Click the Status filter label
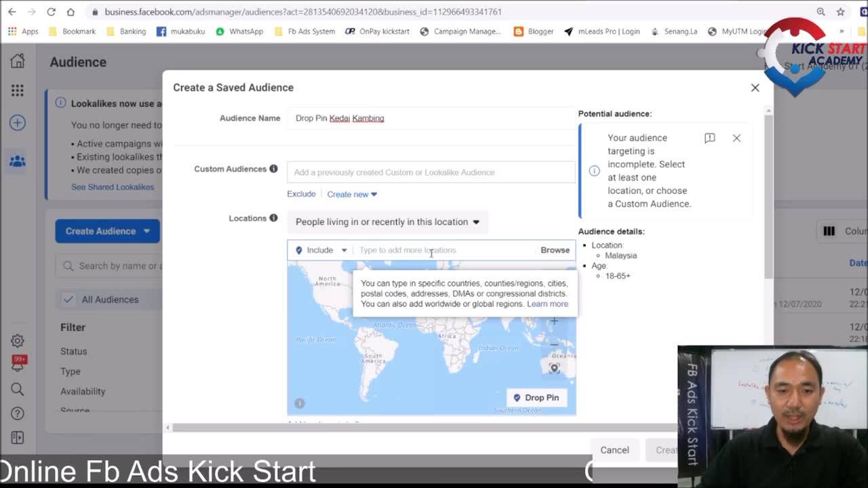The image size is (868, 488). [x=73, y=352]
